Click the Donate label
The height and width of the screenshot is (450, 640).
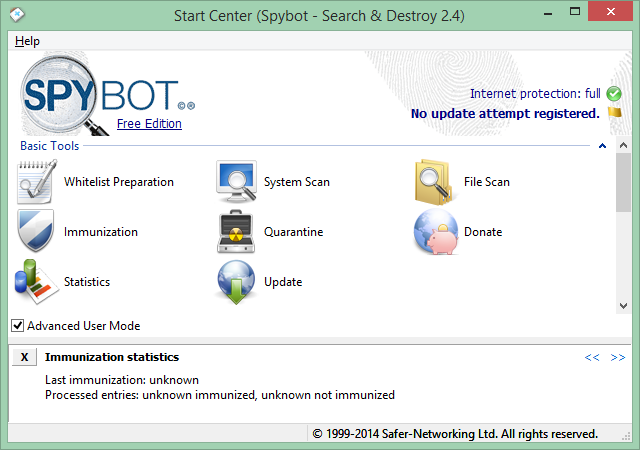click(483, 232)
